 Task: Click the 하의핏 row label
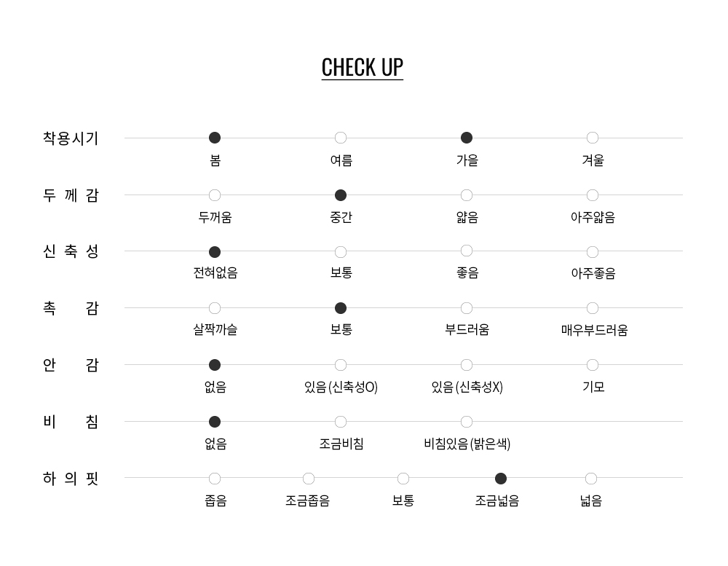click(x=71, y=479)
